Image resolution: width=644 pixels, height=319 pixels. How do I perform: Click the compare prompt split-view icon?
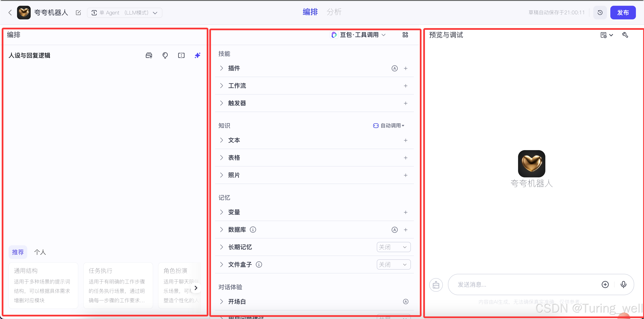click(x=181, y=55)
